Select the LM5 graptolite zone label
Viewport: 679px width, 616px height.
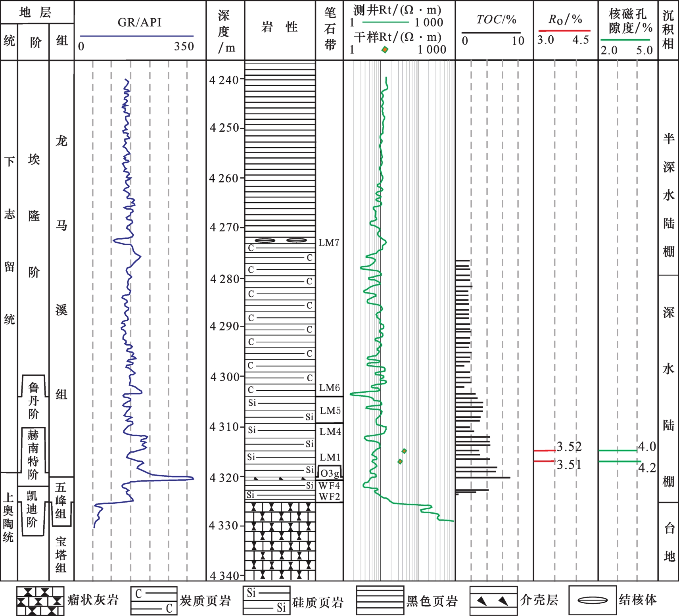click(330, 411)
